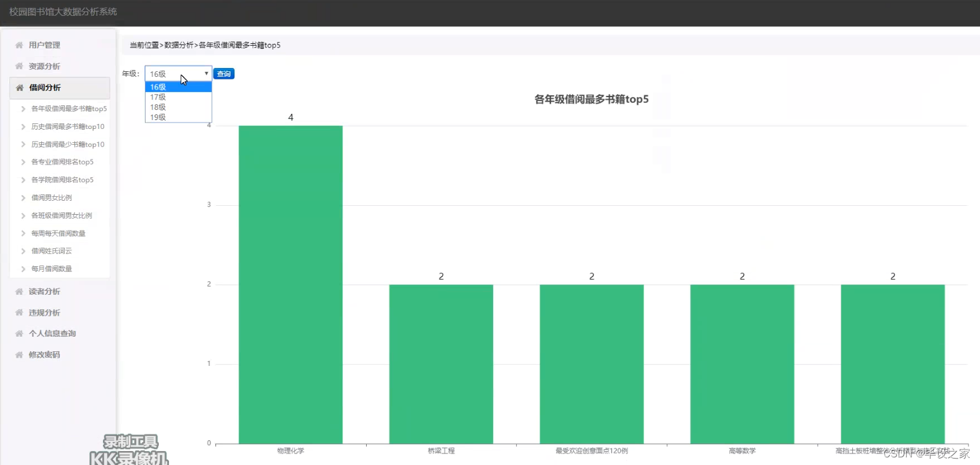View 每周每天借阅数量 from the sidebar
This screenshot has height=465, width=980.
tap(58, 233)
